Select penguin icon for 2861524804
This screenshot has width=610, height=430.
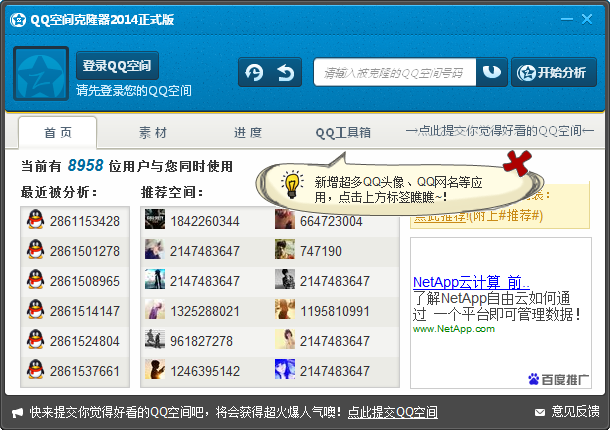(35, 339)
